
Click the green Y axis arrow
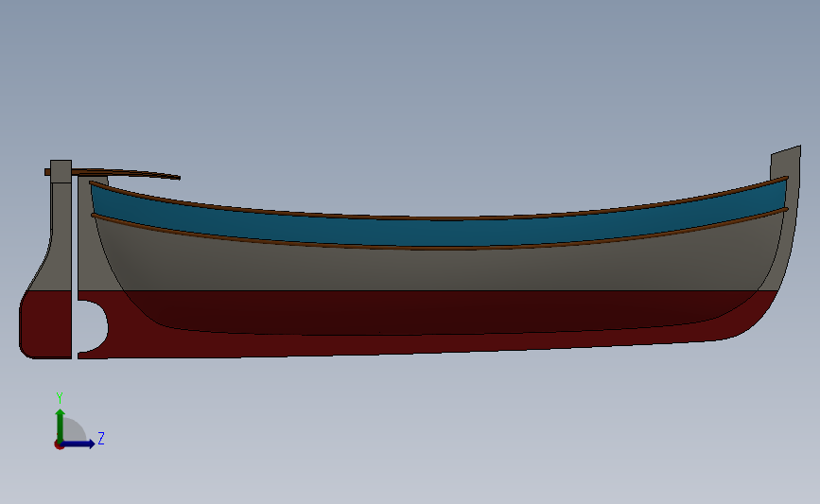61,425
